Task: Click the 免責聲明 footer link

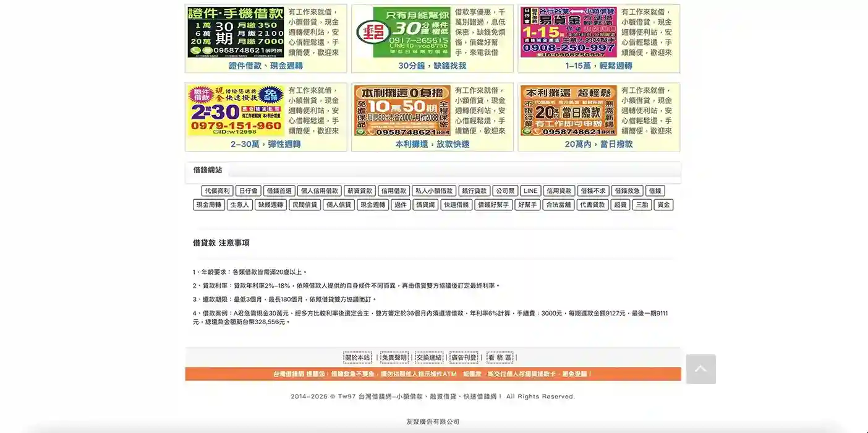Action: tap(393, 357)
